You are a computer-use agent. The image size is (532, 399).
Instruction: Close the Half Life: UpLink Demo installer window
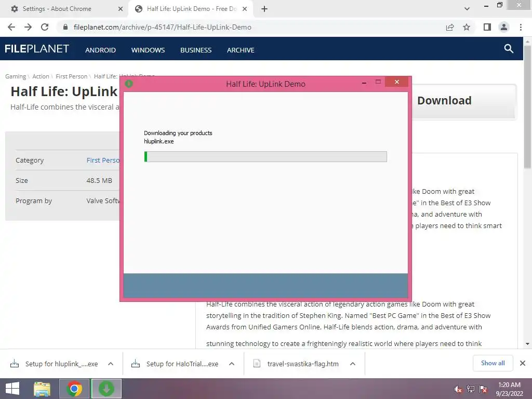click(396, 82)
